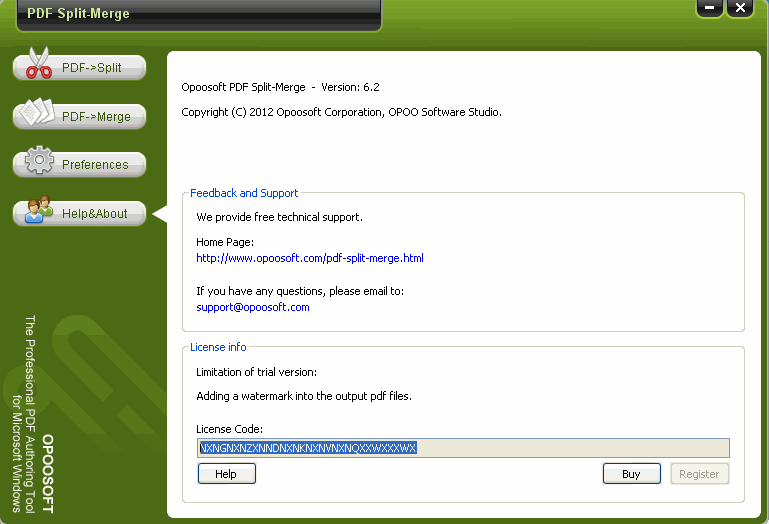The width and height of the screenshot is (769, 524).
Task: Open the PDF->Split section
Action: coord(79,67)
